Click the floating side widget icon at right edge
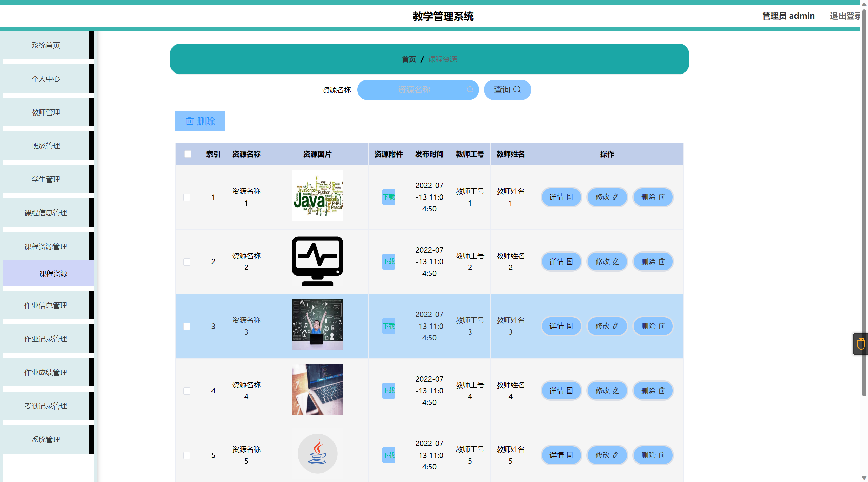Screen dimensions: 868x482 point(861,344)
